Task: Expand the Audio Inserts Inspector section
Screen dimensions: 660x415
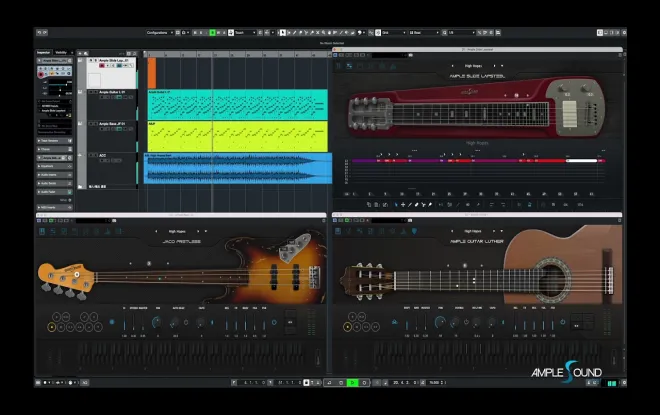Action: point(55,175)
